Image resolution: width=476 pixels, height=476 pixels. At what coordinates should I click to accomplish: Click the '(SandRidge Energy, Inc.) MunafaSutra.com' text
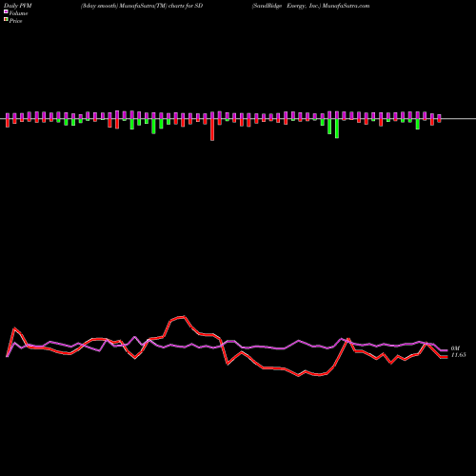pos(310,6)
